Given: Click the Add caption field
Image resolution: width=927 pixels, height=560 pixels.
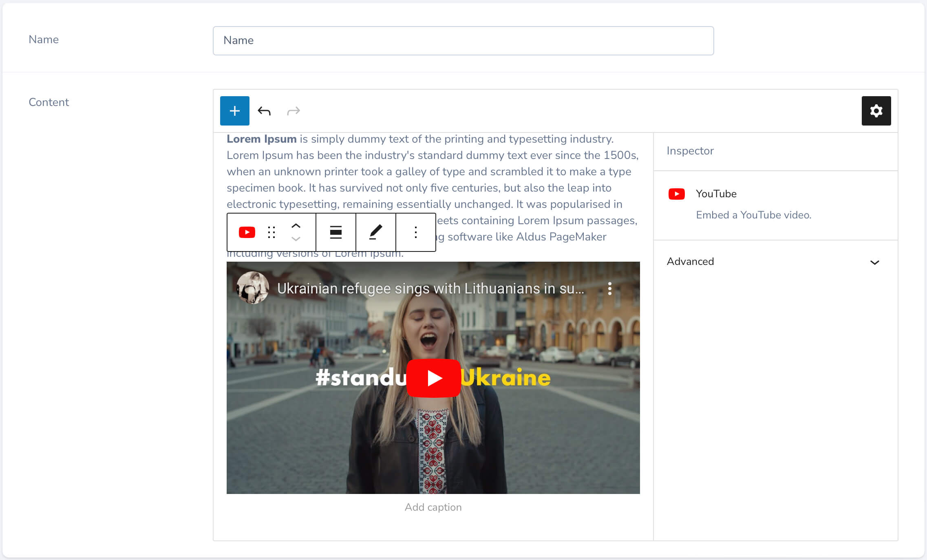Looking at the screenshot, I should tap(433, 507).
